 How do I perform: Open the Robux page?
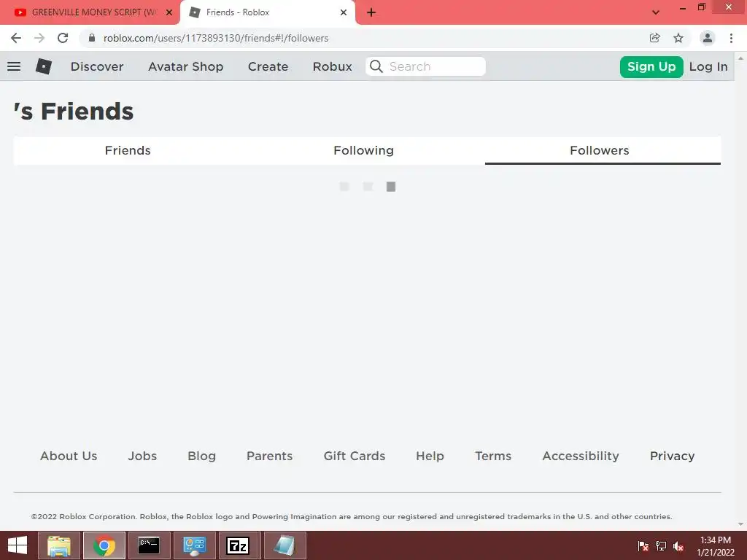click(332, 66)
